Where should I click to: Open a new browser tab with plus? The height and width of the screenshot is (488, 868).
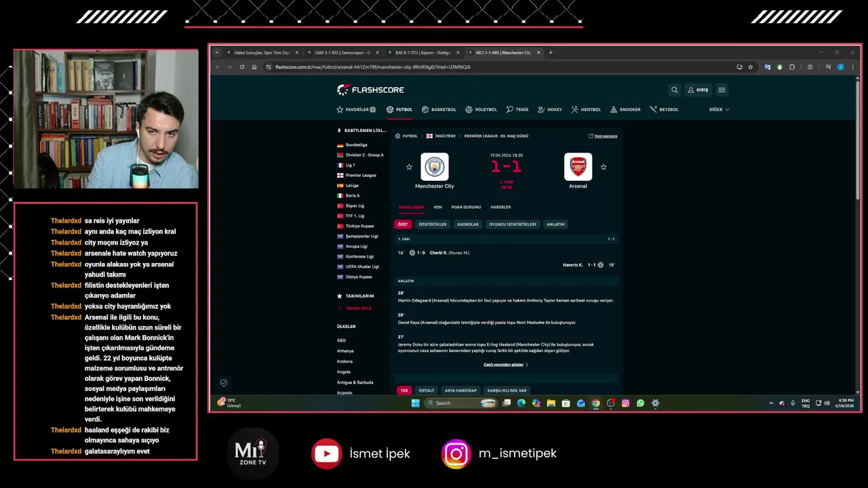point(551,52)
